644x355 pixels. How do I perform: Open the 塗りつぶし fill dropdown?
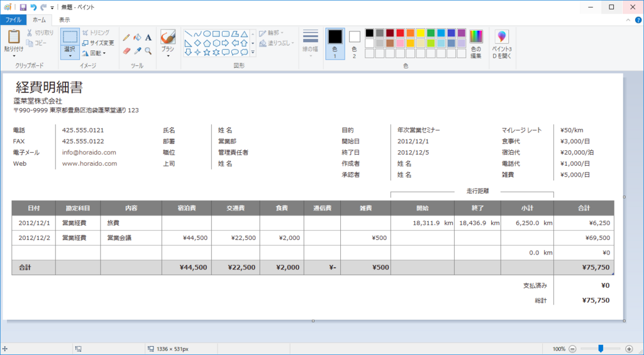pyautogui.click(x=277, y=43)
